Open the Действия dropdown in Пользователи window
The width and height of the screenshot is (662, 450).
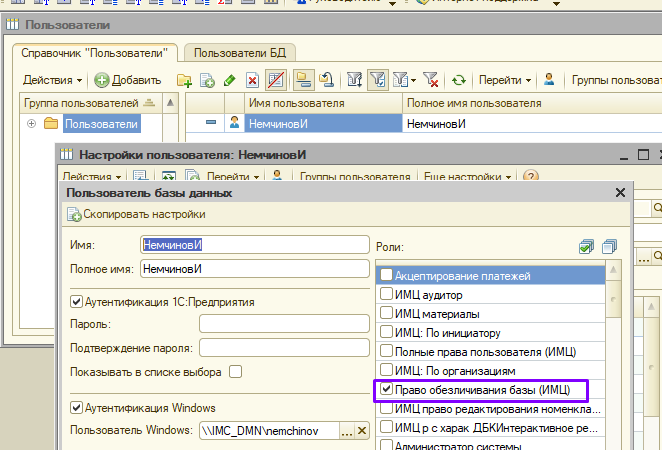point(52,79)
